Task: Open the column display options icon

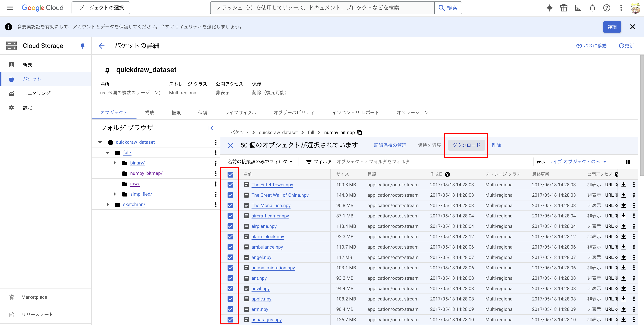Action: (628, 162)
